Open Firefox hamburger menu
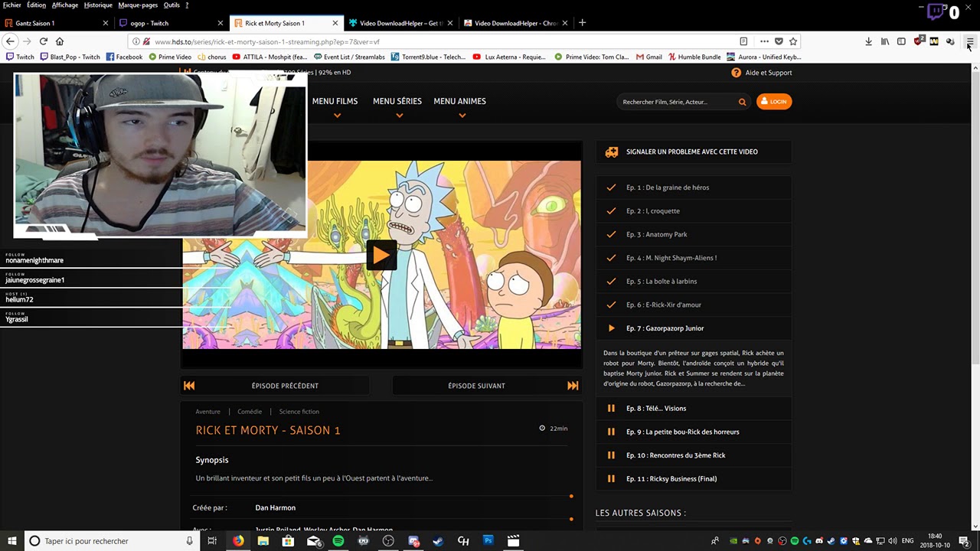The width and height of the screenshot is (980, 551). pyautogui.click(x=969, y=41)
